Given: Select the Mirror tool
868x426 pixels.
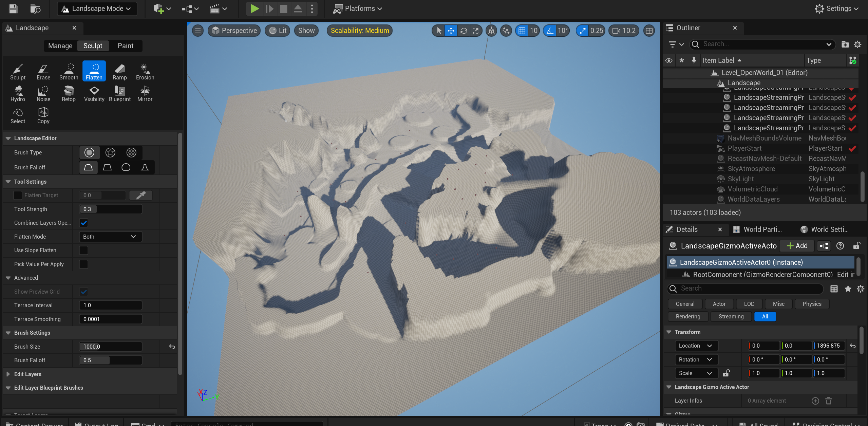Looking at the screenshot, I should 145,94.
